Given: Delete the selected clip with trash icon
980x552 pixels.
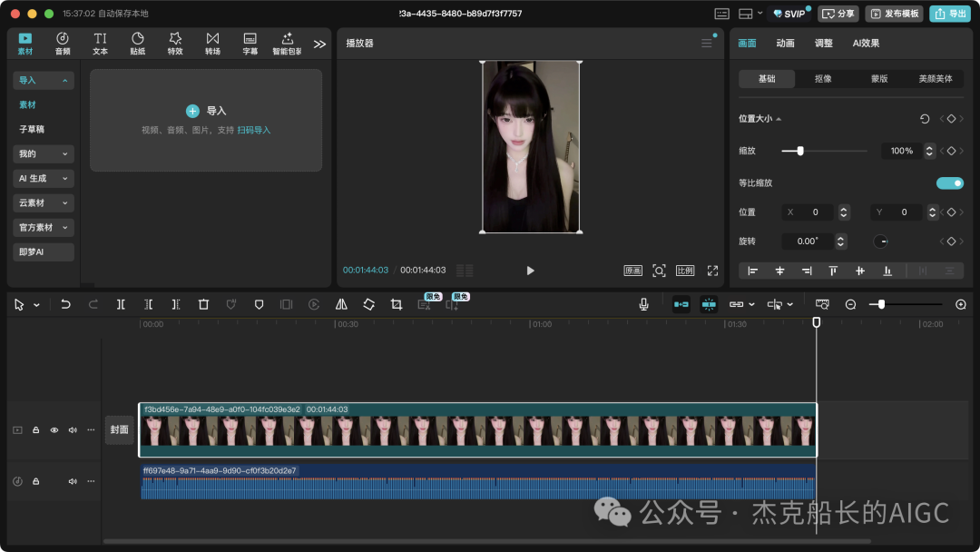Looking at the screenshot, I should click(x=203, y=305).
